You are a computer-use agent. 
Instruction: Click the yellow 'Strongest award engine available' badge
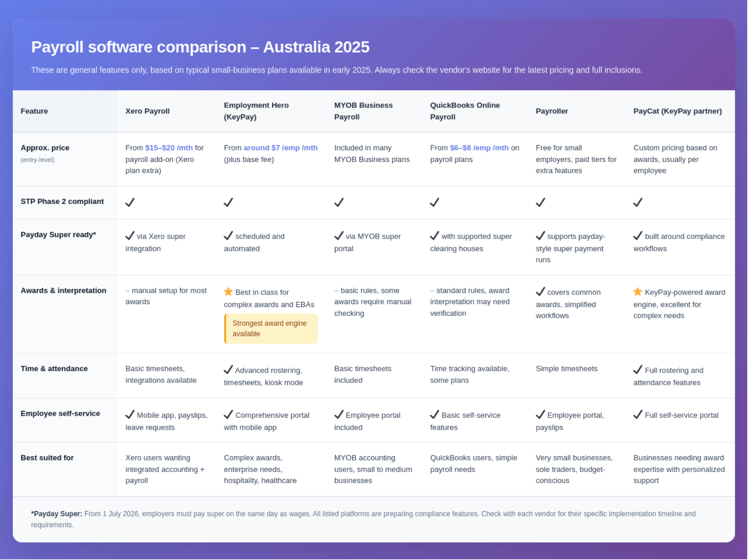pyautogui.click(x=271, y=328)
